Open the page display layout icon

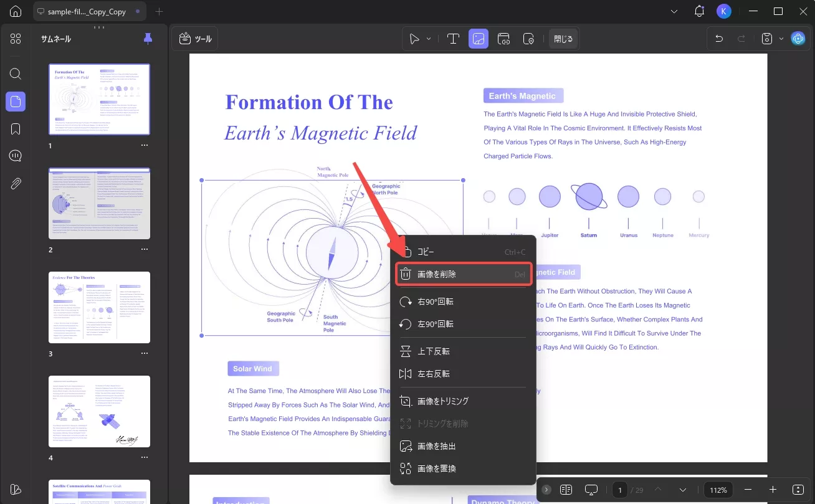(566, 490)
